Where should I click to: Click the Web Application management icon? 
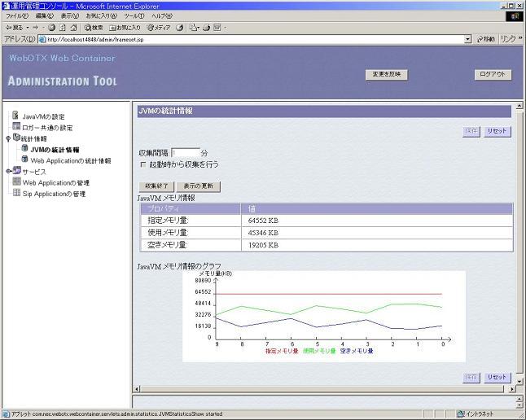pos(15,182)
